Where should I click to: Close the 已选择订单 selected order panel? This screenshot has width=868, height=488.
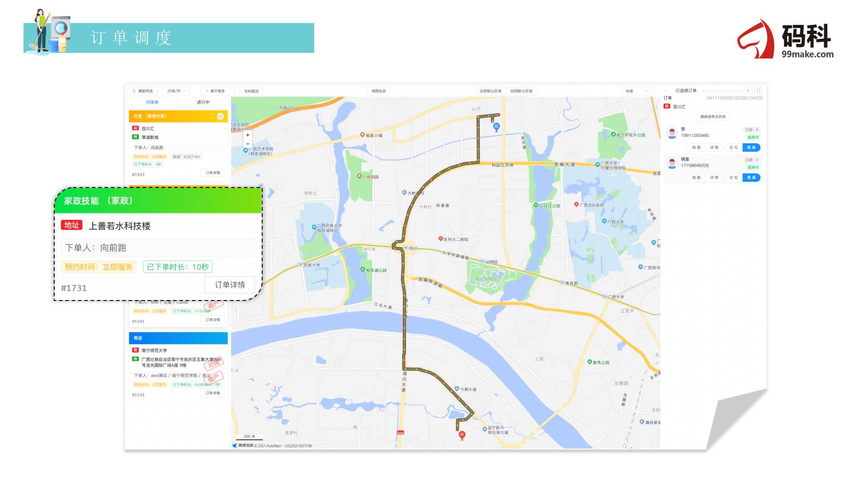click(x=748, y=90)
